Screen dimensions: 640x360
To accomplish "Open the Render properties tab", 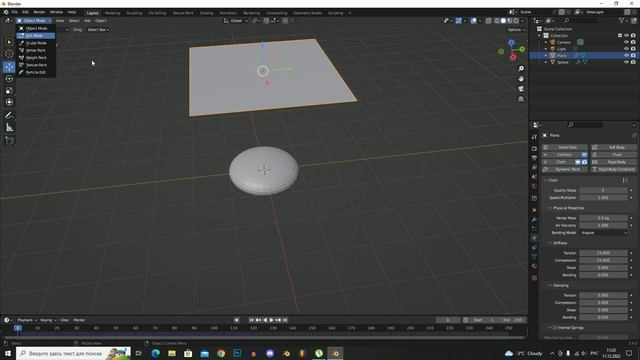I will [x=534, y=149].
